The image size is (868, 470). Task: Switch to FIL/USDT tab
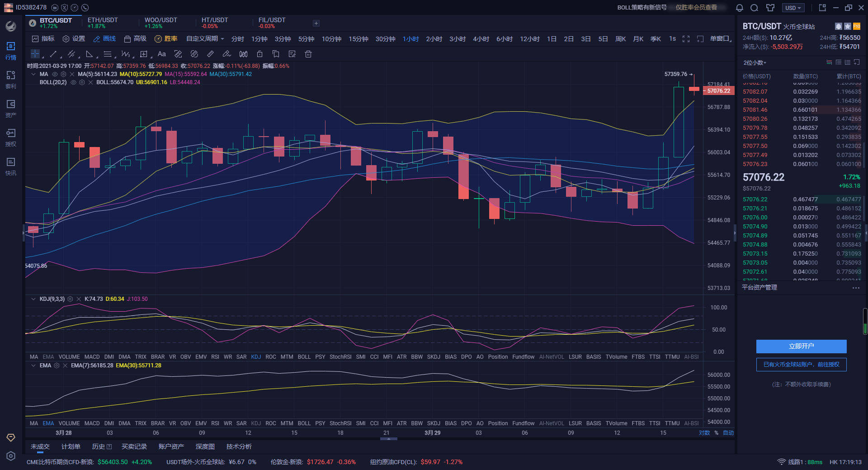[272, 23]
